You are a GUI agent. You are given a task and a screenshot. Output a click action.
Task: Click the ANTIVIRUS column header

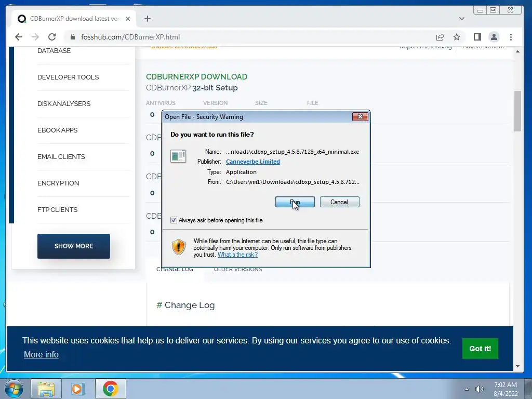tap(161, 103)
